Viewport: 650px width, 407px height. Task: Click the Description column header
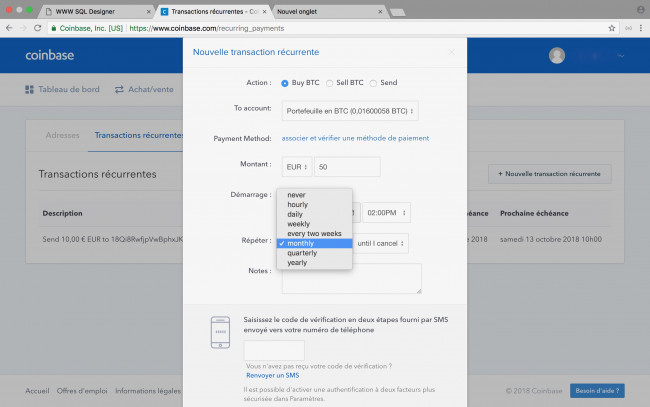point(63,213)
